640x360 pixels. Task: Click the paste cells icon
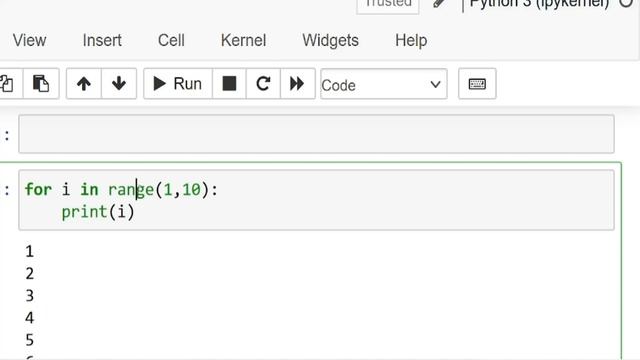(x=41, y=84)
